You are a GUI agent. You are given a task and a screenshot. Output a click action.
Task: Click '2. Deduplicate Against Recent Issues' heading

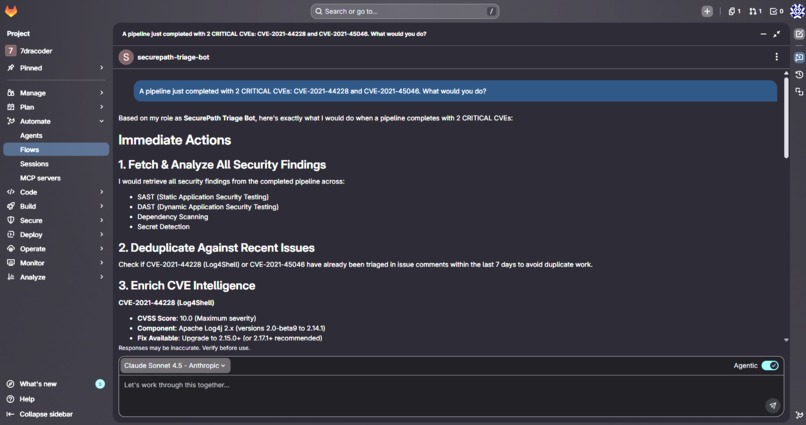(216, 248)
